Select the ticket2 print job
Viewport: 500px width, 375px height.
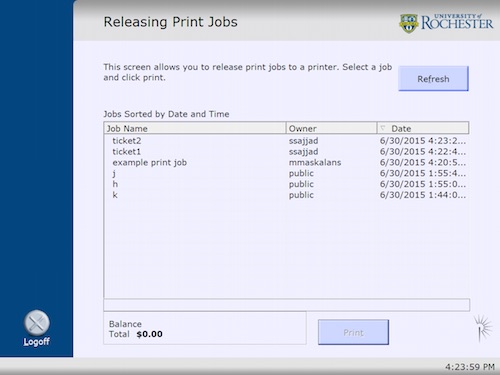point(287,141)
